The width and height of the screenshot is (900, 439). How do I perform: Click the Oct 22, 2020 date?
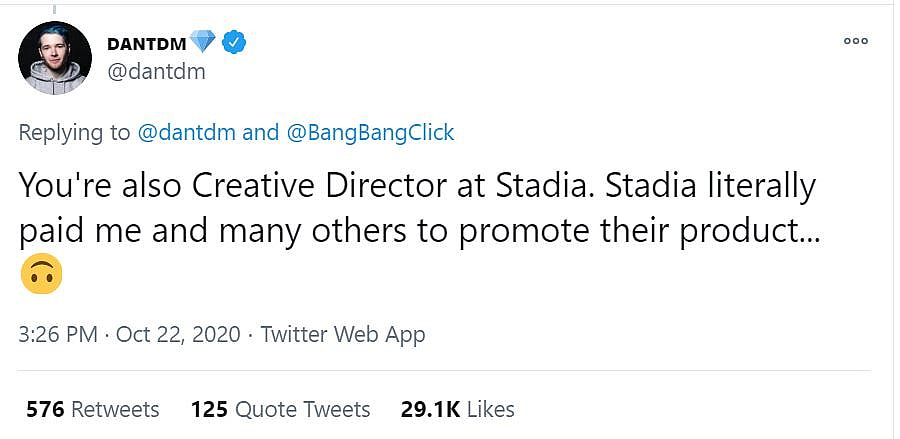[178, 334]
